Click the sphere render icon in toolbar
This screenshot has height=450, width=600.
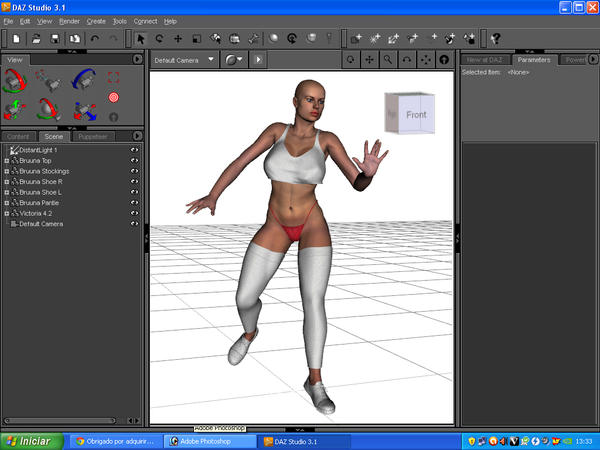click(273, 38)
